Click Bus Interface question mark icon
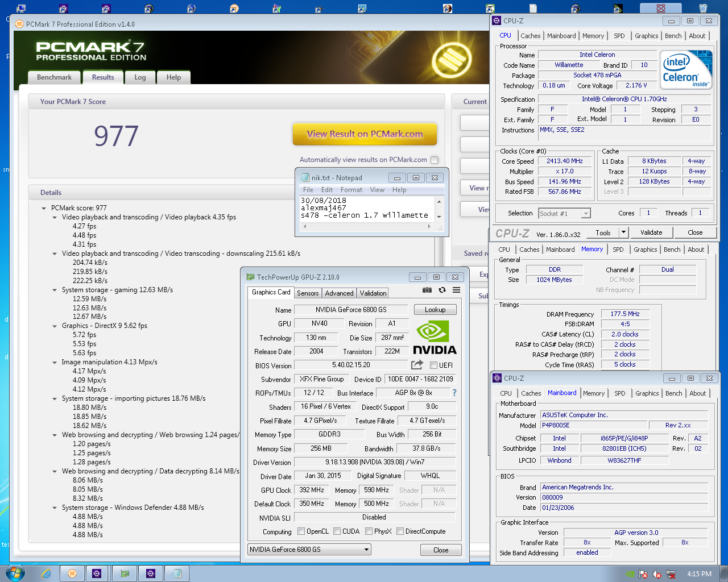Viewport: 728px width, 582px height. click(454, 393)
